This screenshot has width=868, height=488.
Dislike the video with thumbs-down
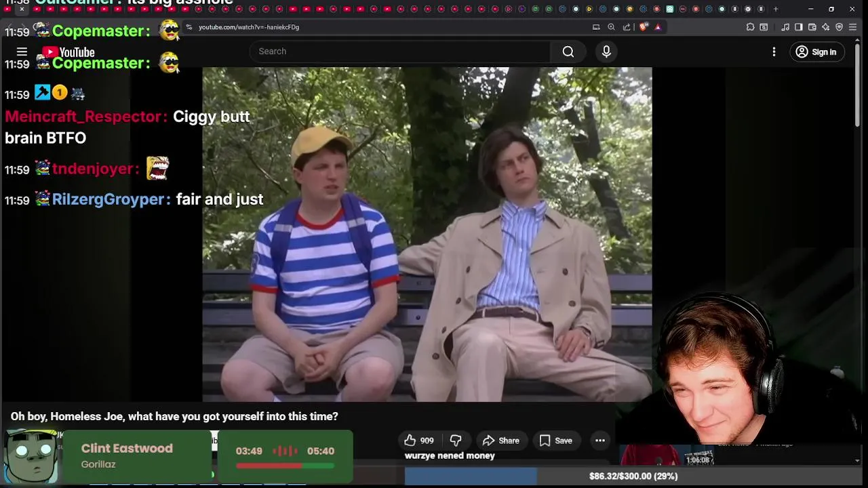tap(456, 441)
